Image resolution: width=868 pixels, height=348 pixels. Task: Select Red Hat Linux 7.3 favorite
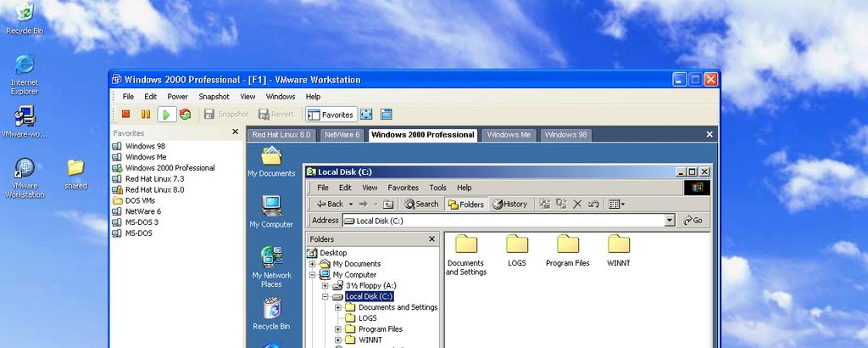pyautogui.click(x=148, y=179)
